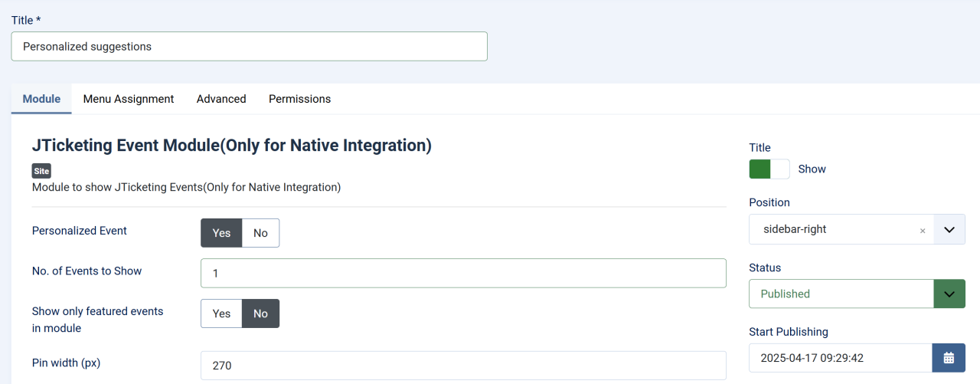Focus the No. of Events to Show field
This screenshot has width=980, height=384.
click(462, 273)
